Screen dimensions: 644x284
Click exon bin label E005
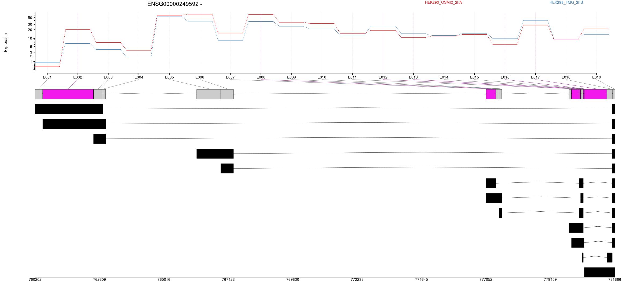(x=169, y=77)
